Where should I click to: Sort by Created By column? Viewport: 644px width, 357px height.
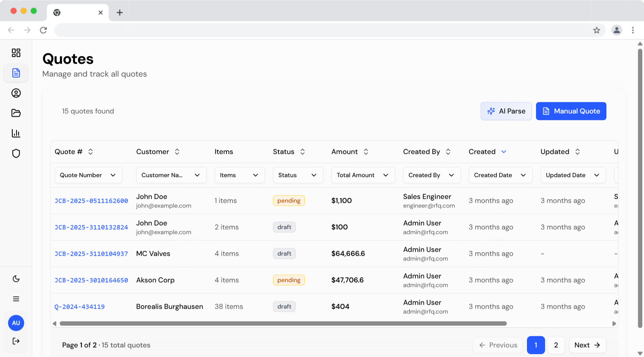pyautogui.click(x=448, y=152)
